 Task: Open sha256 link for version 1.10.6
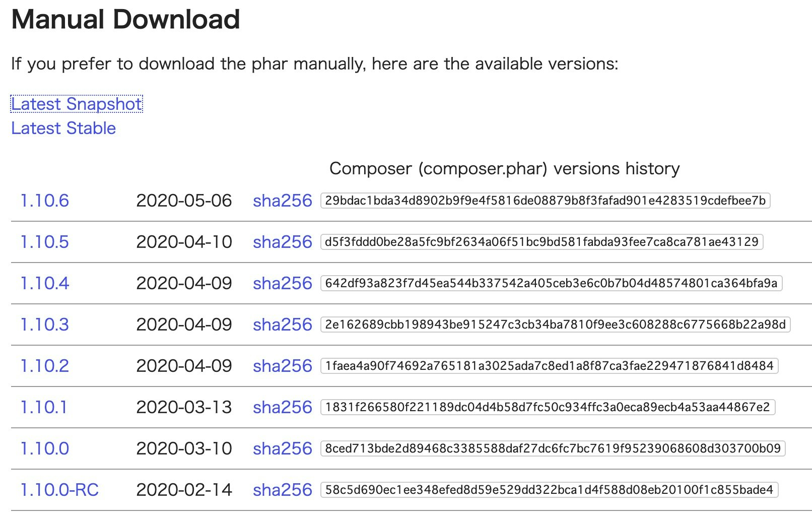coord(283,201)
